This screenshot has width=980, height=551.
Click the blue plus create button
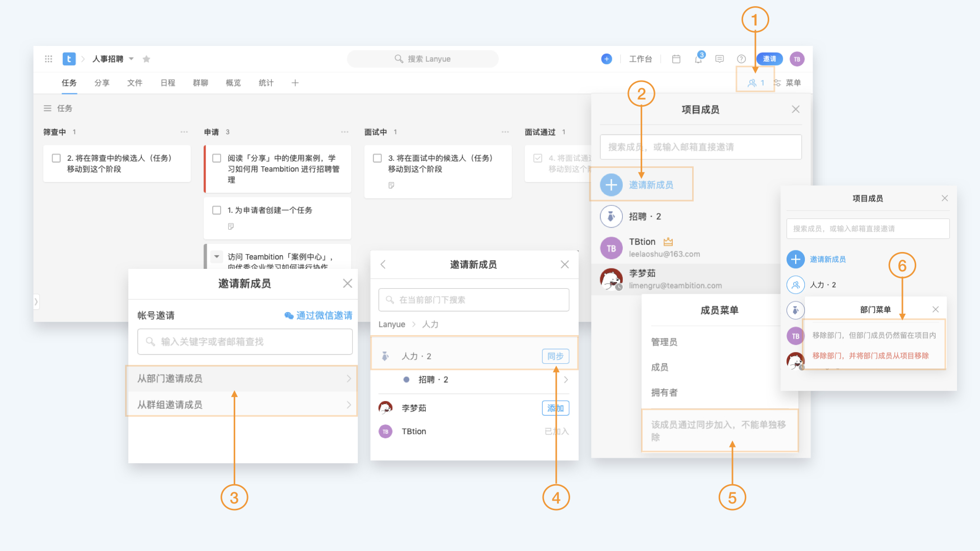pyautogui.click(x=606, y=59)
